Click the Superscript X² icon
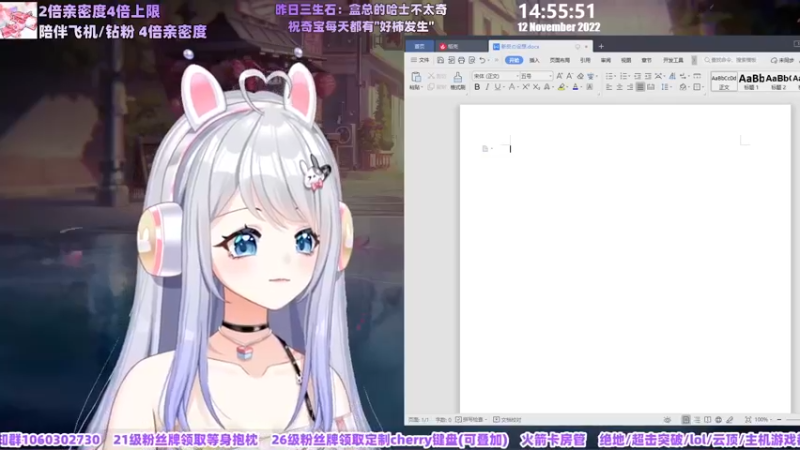 coord(526,87)
